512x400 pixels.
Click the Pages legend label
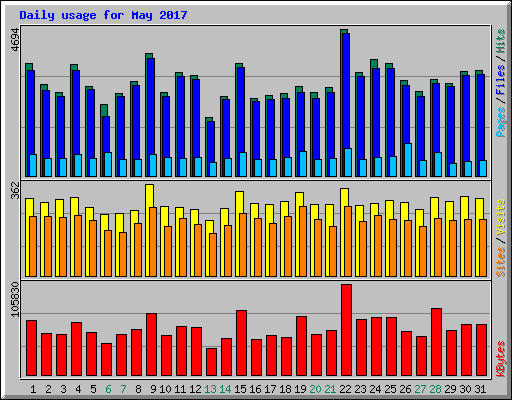[x=501, y=122]
